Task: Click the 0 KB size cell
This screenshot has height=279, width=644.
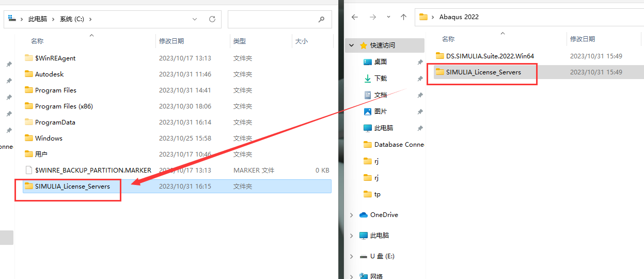Action: click(x=322, y=170)
